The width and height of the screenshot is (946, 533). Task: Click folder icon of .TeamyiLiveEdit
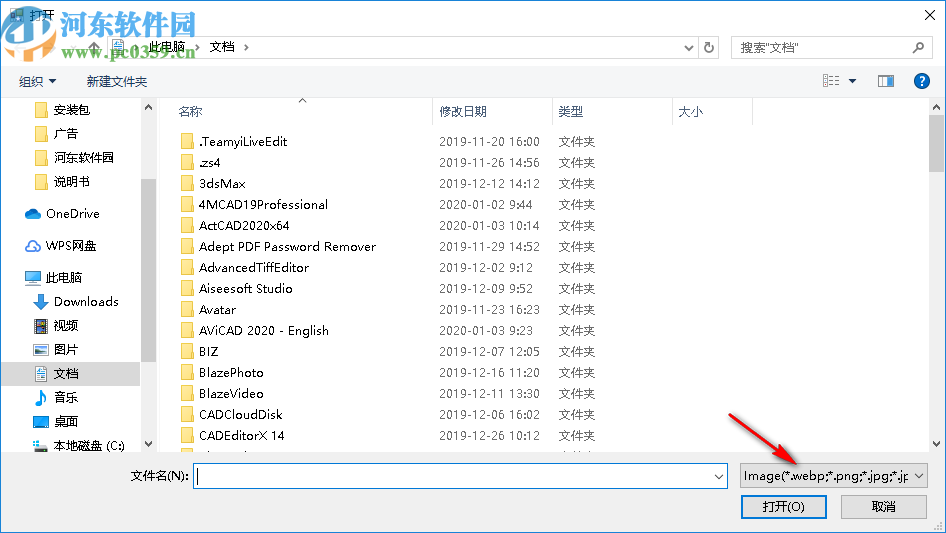(187, 142)
